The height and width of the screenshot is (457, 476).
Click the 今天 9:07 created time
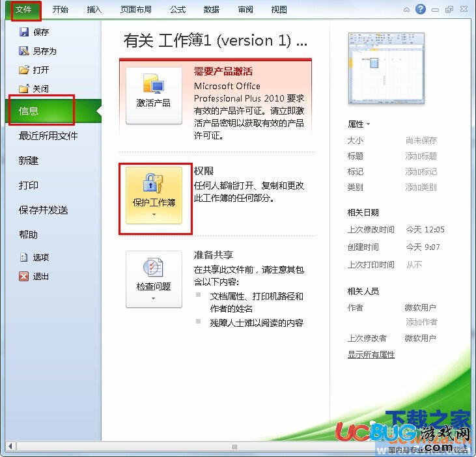(x=423, y=247)
